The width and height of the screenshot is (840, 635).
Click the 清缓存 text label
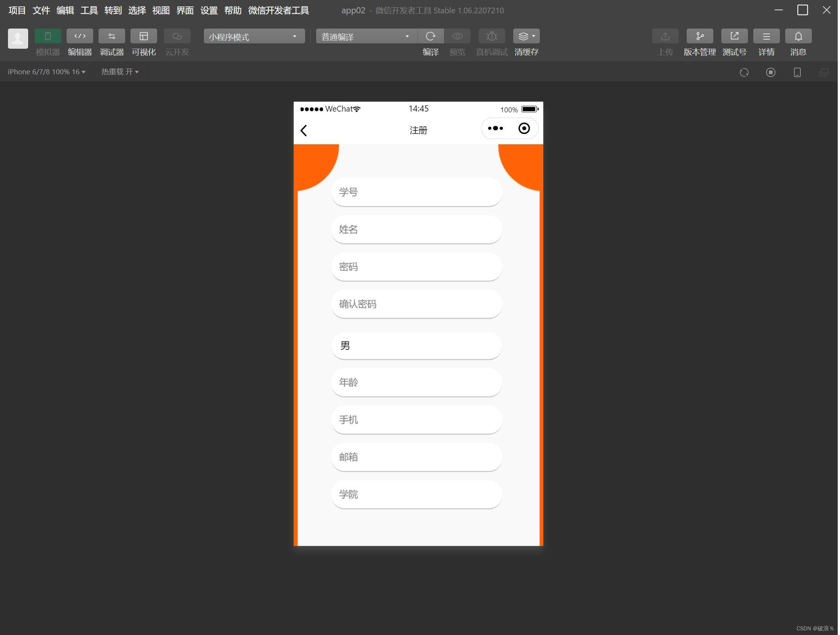coord(526,52)
